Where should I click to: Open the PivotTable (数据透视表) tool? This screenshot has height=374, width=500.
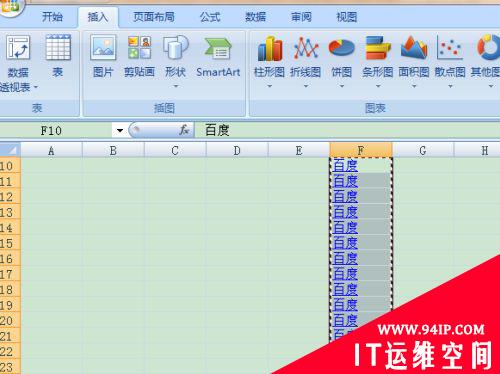17,63
